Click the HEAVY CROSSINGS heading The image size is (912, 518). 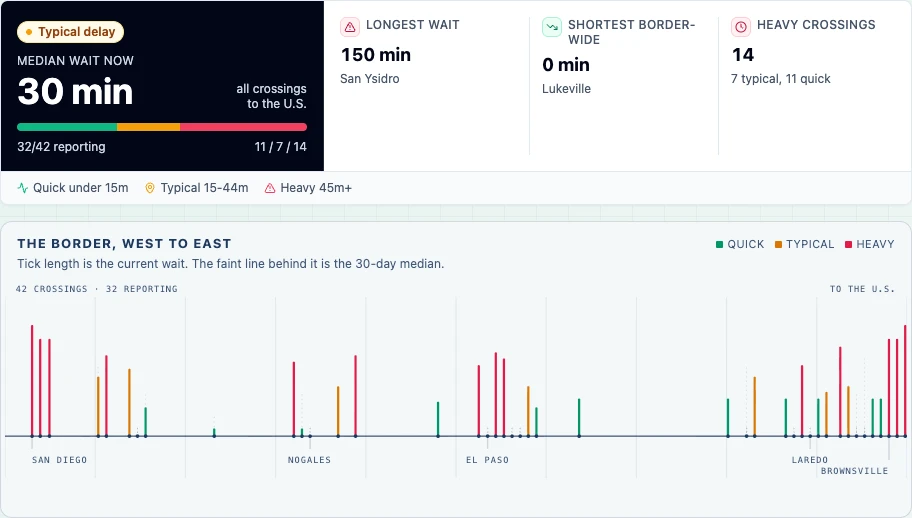pos(816,25)
